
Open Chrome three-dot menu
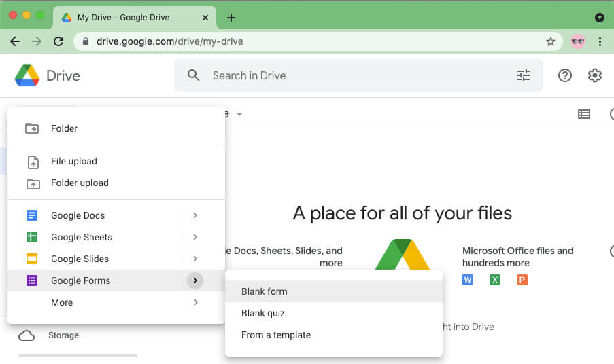point(600,41)
